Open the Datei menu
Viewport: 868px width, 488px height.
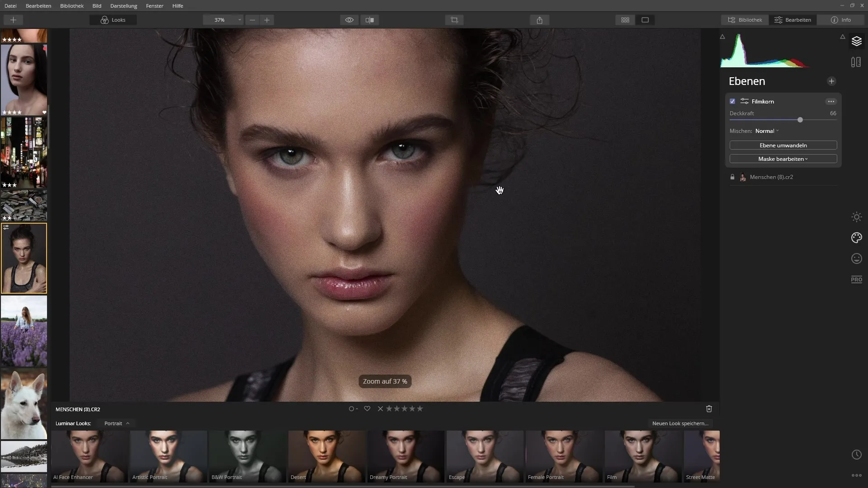pyautogui.click(x=10, y=6)
